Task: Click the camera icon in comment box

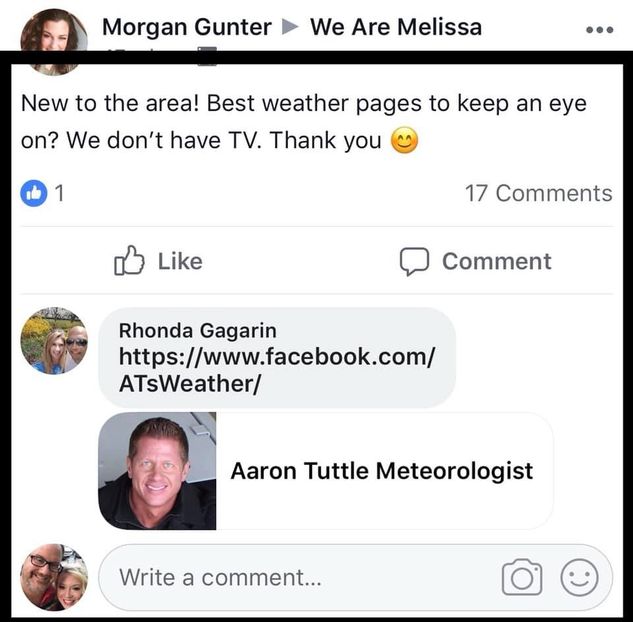Action: point(522,577)
